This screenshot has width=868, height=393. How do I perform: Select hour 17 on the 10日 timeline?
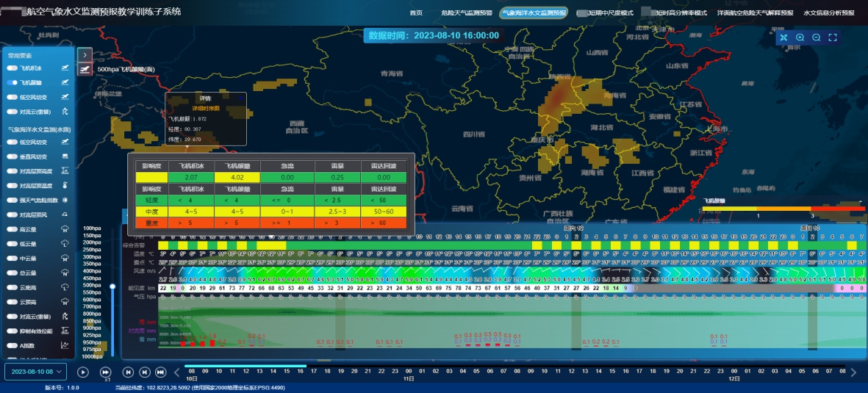pos(313,372)
